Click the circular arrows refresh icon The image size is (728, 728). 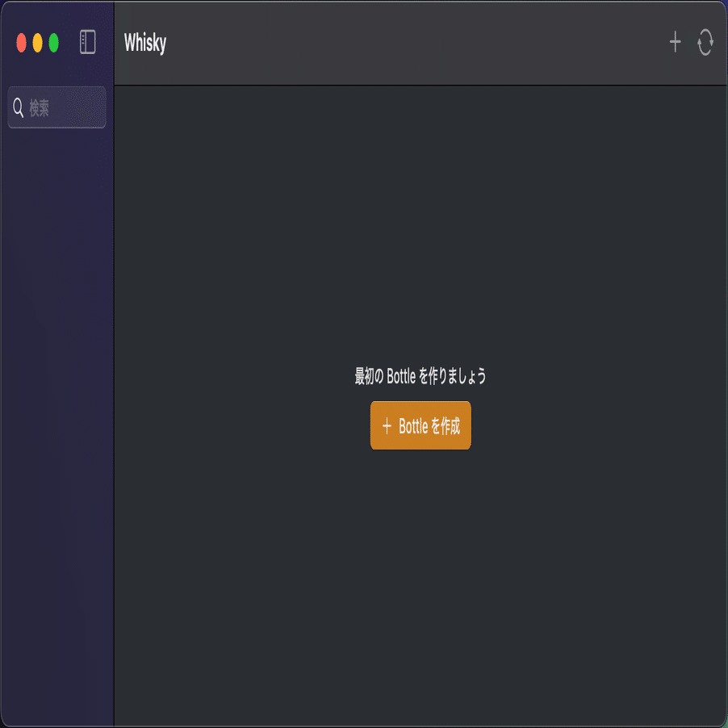(x=705, y=42)
